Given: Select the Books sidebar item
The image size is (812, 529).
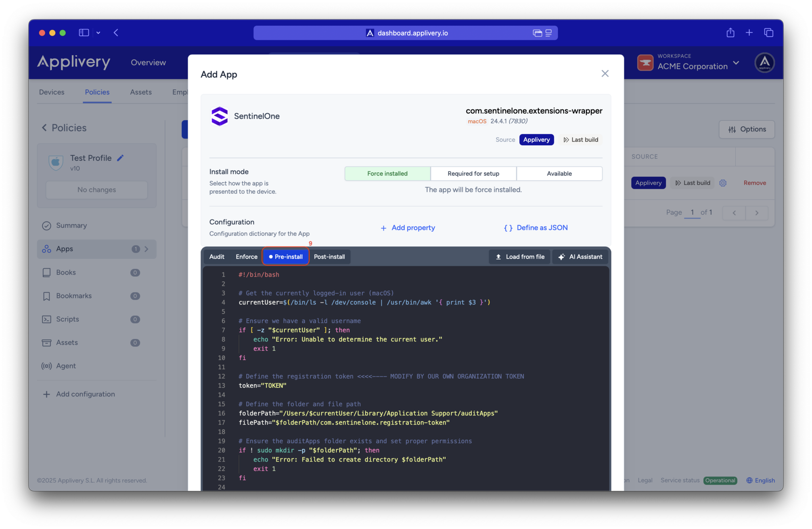Looking at the screenshot, I should [x=66, y=272].
